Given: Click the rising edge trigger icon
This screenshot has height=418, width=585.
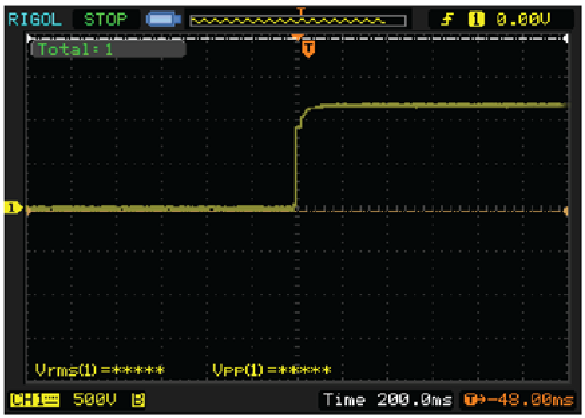Looking at the screenshot, I should pyautogui.click(x=447, y=19).
